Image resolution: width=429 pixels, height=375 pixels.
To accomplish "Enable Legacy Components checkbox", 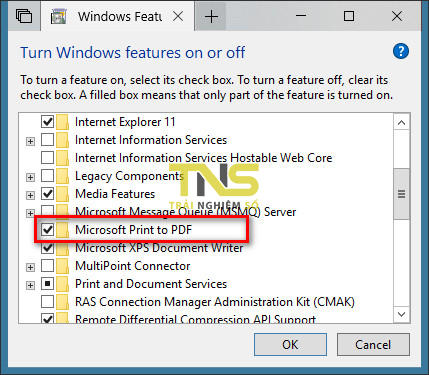I will pyautogui.click(x=47, y=176).
